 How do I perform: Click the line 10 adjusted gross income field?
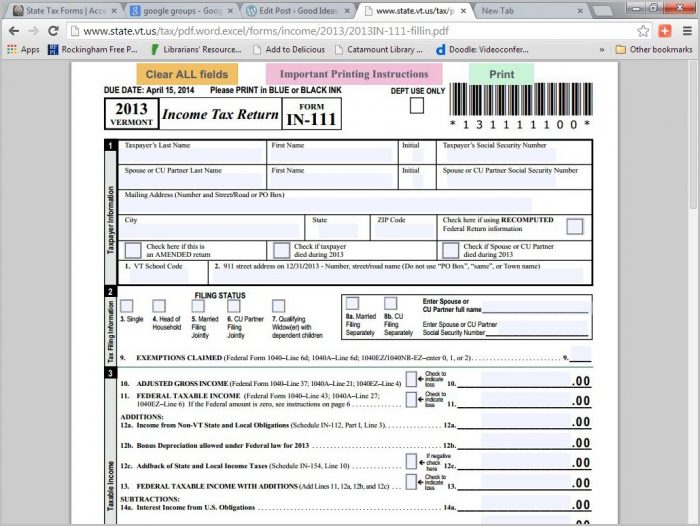tap(525, 379)
